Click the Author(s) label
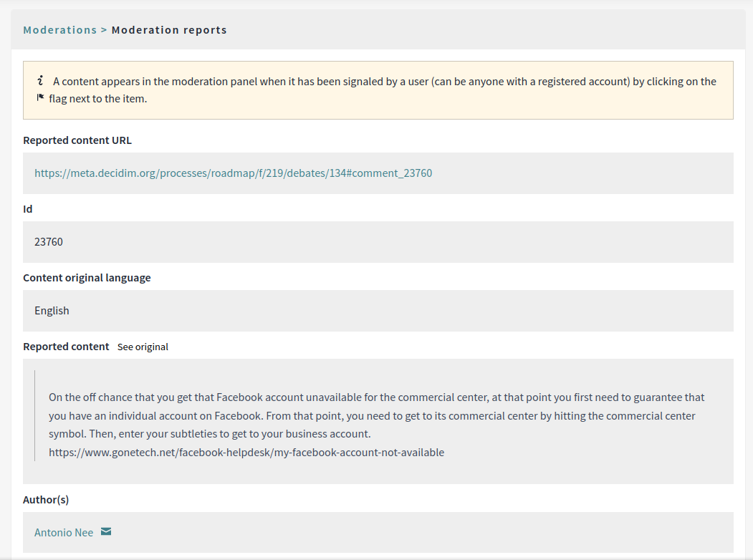The image size is (753, 560). [x=46, y=500]
